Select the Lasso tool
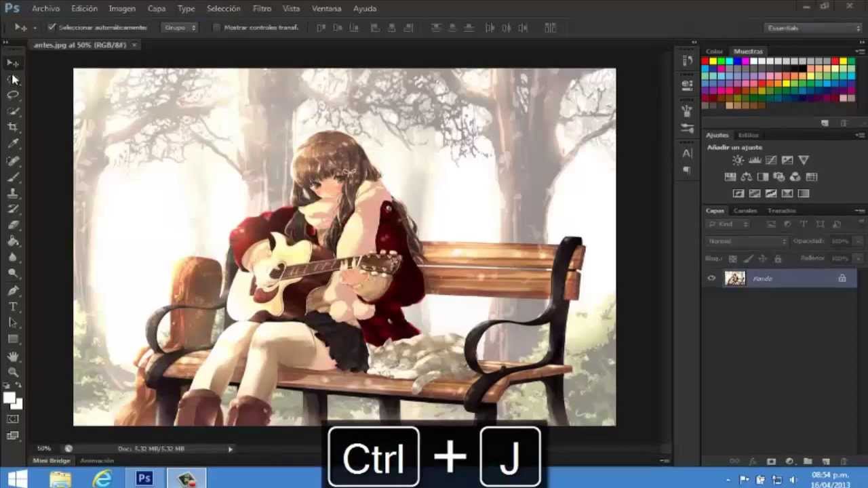 [x=13, y=96]
